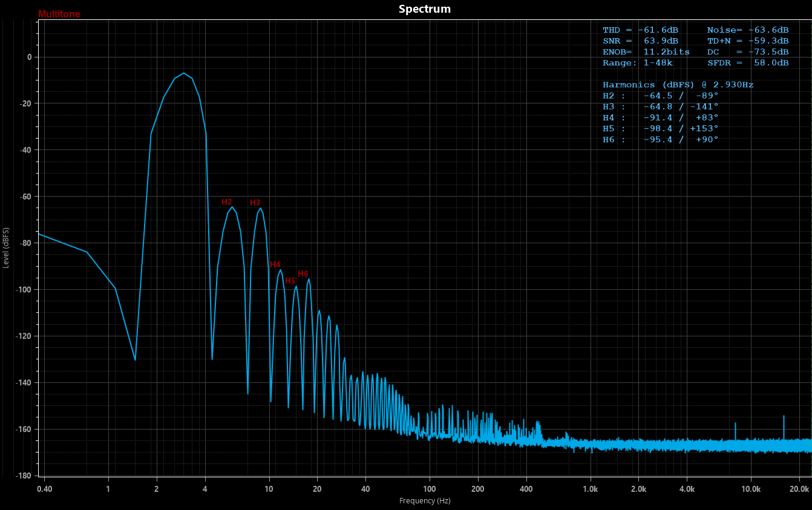The image size is (812, 510).
Task: Click the 1.0k frequency axis tick
Action: [591, 488]
